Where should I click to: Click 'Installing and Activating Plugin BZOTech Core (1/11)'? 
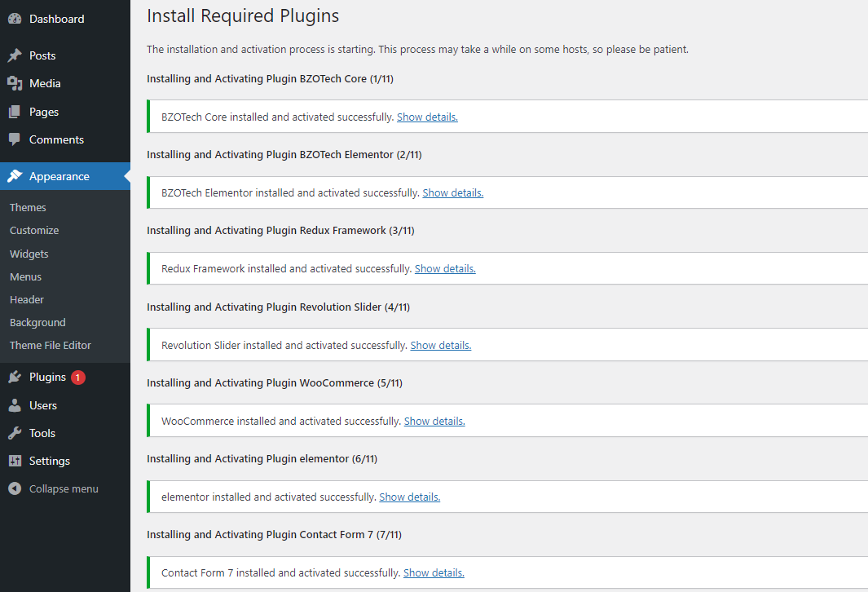[270, 78]
